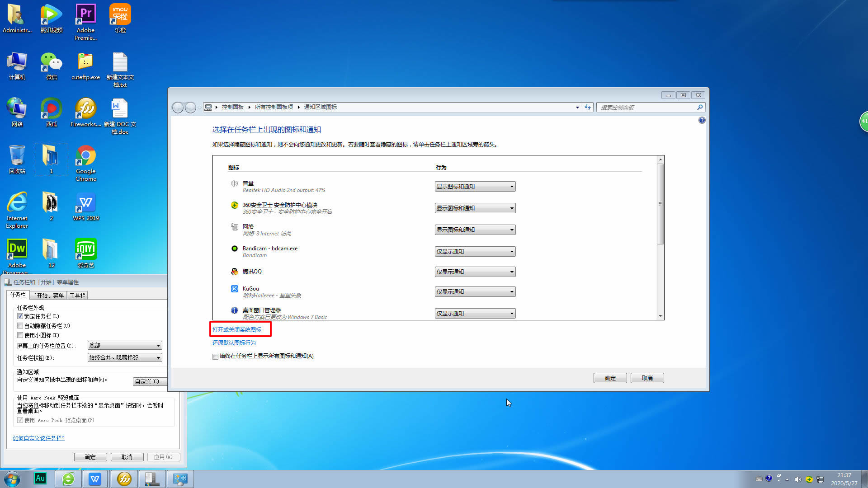Switch to the 工具栏 tab

[x=77, y=295]
